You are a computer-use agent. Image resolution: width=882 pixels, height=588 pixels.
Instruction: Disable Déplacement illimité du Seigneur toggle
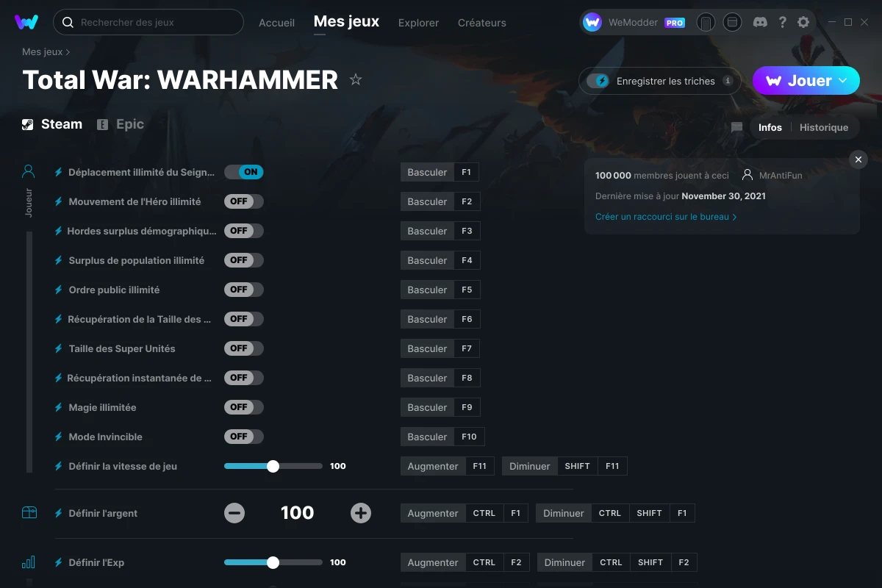pyautogui.click(x=243, y=172)
